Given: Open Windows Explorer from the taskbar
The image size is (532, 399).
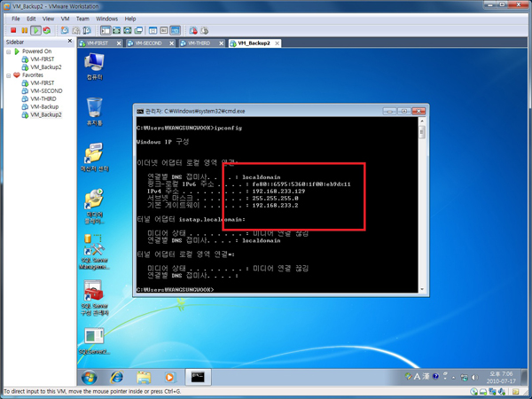Looking at the screenshot, I should coord(144,377).
